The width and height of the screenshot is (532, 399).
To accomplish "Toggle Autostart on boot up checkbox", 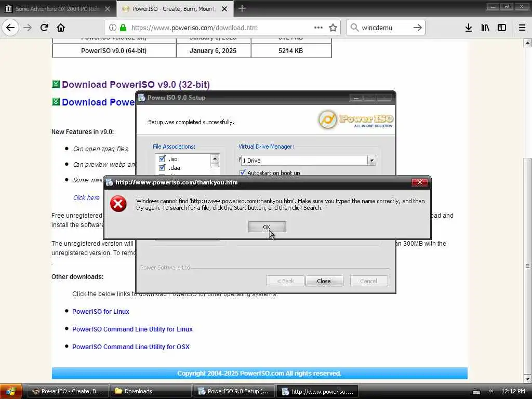I will [242, 172].
